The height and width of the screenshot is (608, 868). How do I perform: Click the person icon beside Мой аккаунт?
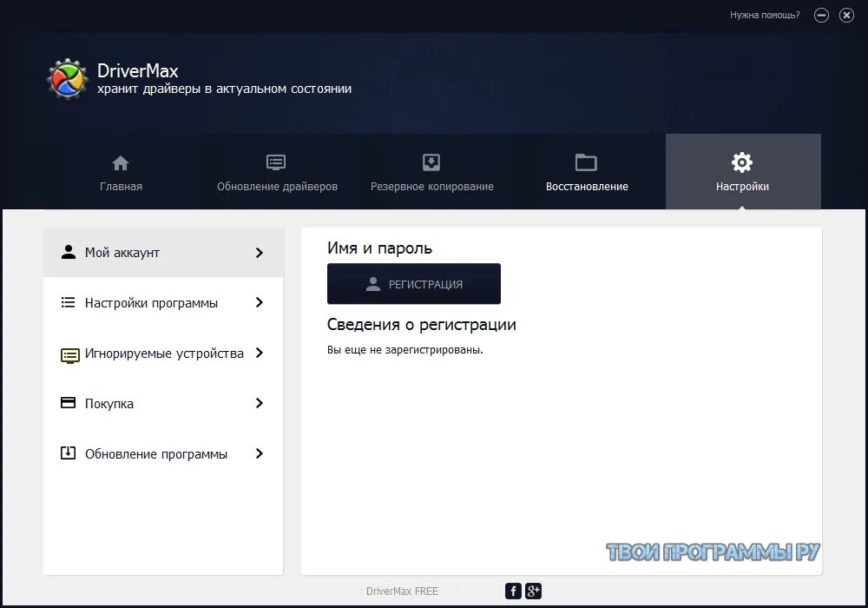(x=68, y=252)
